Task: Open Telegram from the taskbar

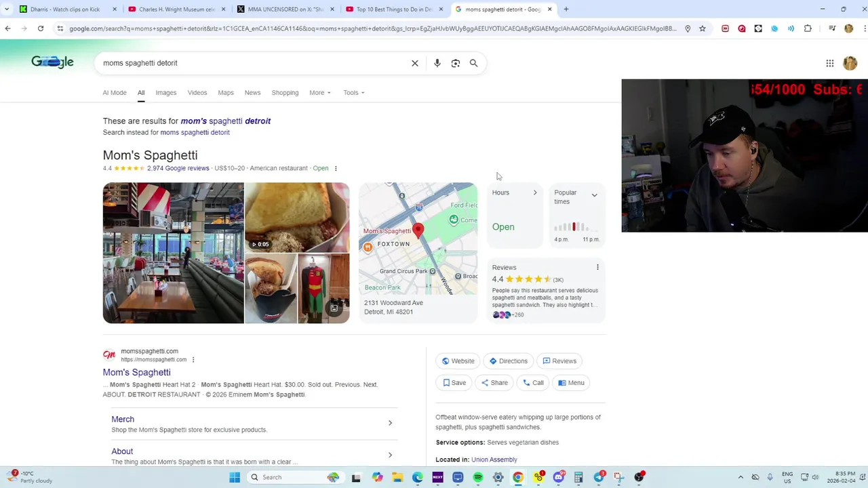Action: click(x=599, y=477)
